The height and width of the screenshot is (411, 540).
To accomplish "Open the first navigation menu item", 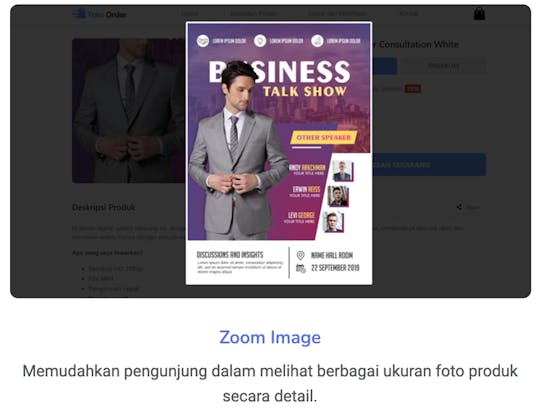I will pyautogui.click(x=190, y=14).
